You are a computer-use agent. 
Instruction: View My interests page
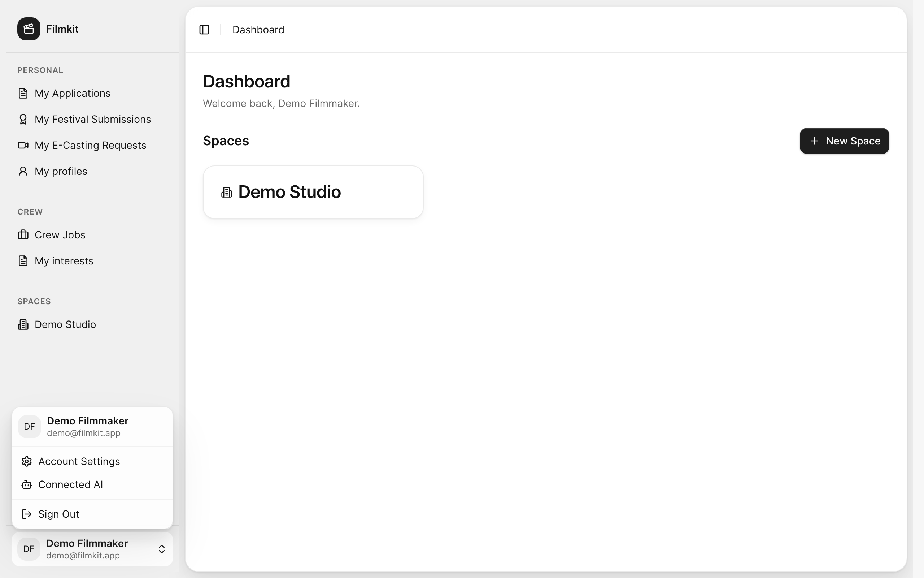pos(92,261)
